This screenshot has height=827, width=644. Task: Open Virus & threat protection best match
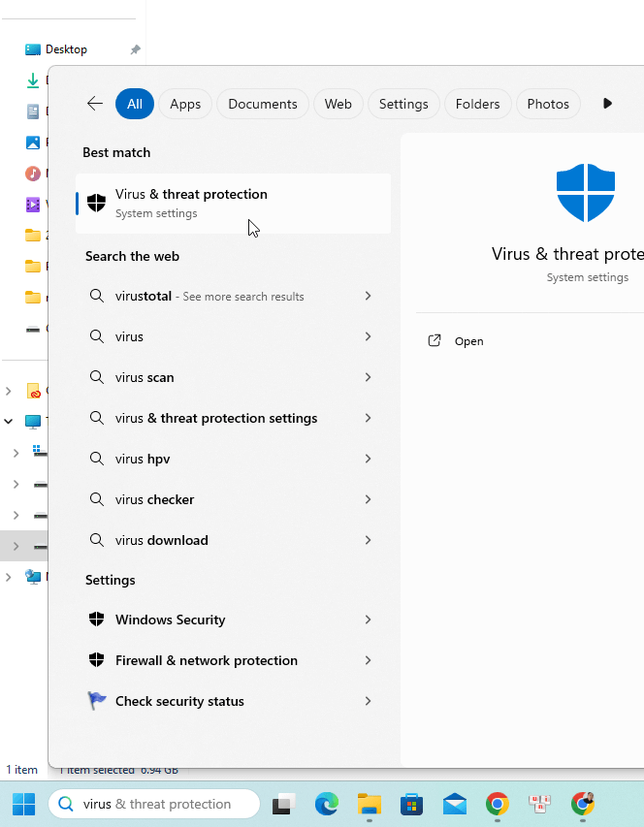point(233,204)
